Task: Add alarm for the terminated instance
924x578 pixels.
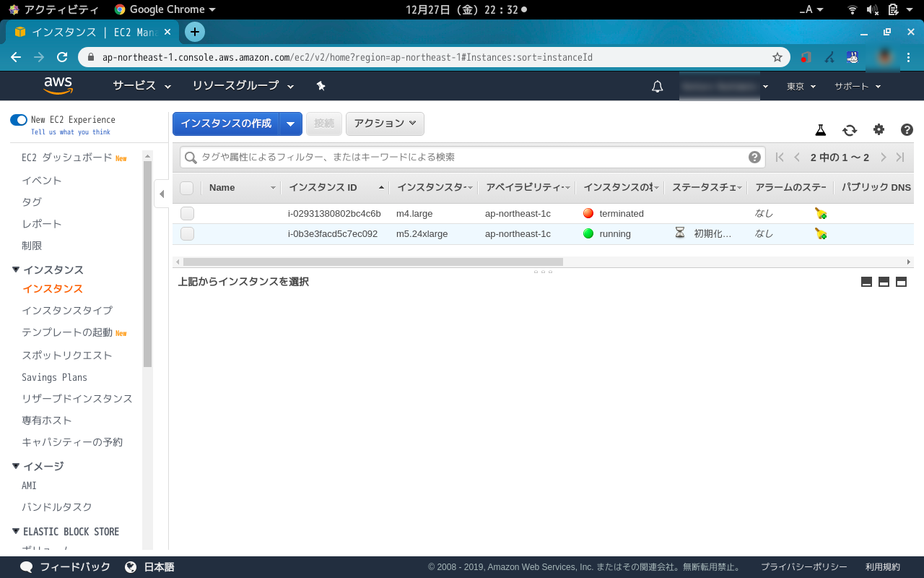Action: (821, 213)
